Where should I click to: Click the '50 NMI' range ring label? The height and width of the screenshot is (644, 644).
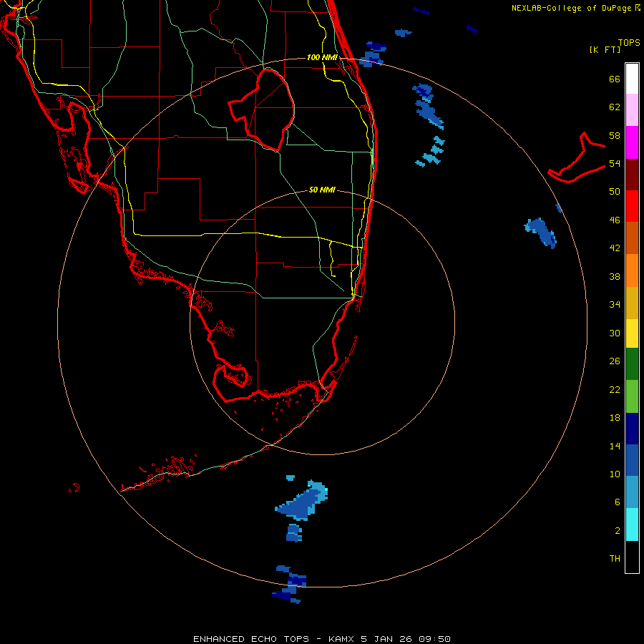322,190
